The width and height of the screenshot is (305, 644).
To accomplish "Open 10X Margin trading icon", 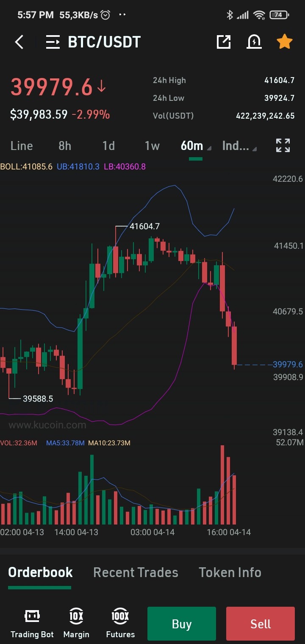I will click(x=76, y=623).
